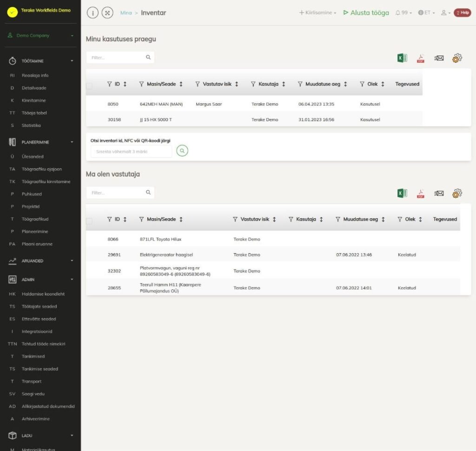Open the Kiirlisamine quick-add dropdown
The image size is (476, 451).
(318, 13)
